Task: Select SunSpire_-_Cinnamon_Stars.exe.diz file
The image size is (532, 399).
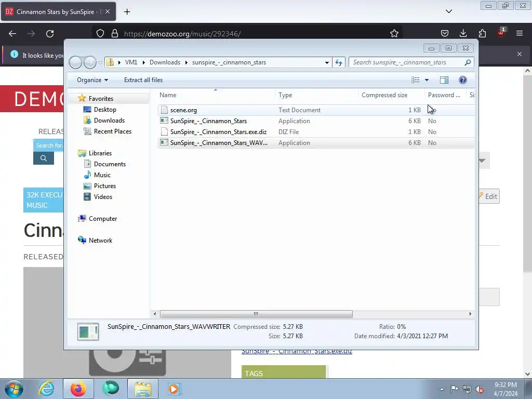Action: (218, 131)
